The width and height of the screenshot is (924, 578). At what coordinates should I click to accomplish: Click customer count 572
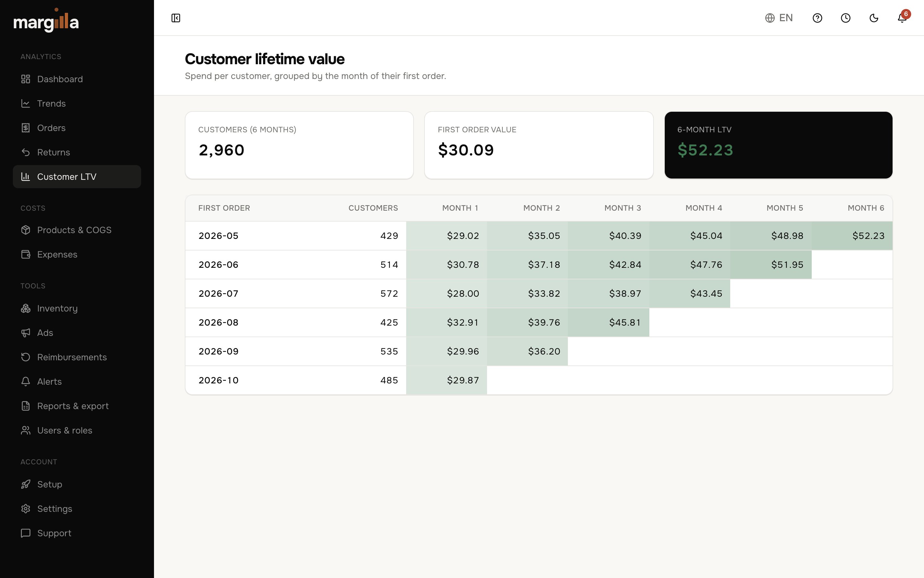click(x=389, y=293)
